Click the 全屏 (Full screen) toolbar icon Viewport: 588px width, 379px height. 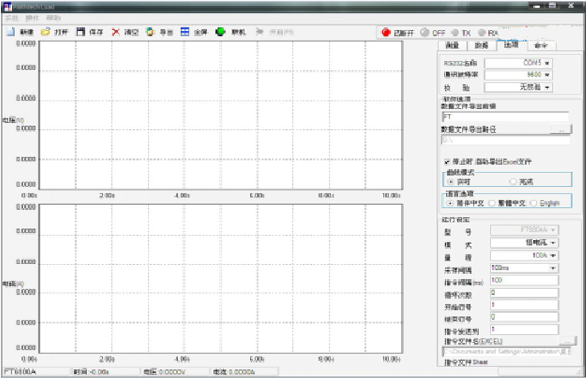(x=185, y=32)
